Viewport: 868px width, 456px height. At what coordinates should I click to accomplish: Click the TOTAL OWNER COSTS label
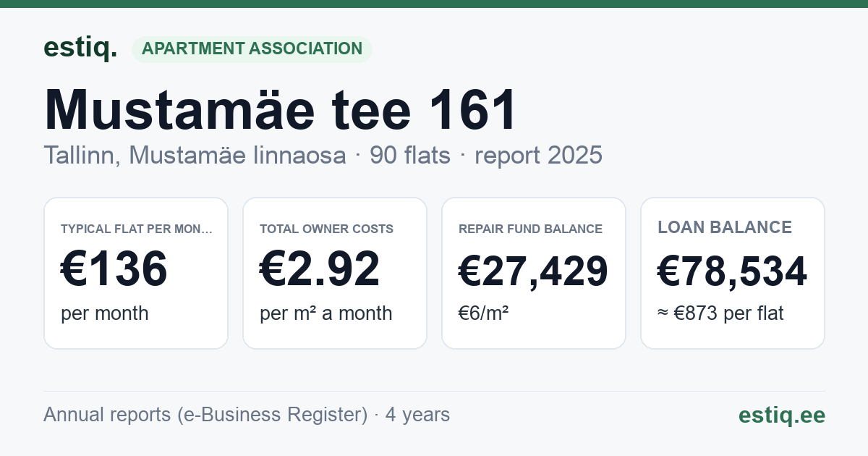click(x=326, y=229)
